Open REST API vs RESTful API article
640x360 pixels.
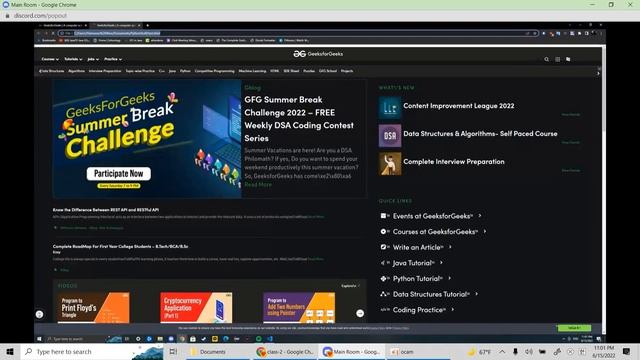(x=106, y=210)
